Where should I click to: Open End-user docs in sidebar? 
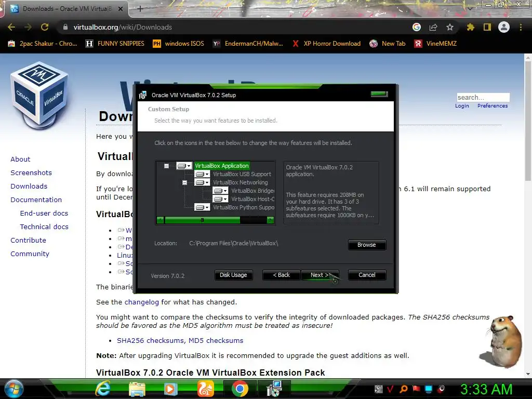pos(44,214)
